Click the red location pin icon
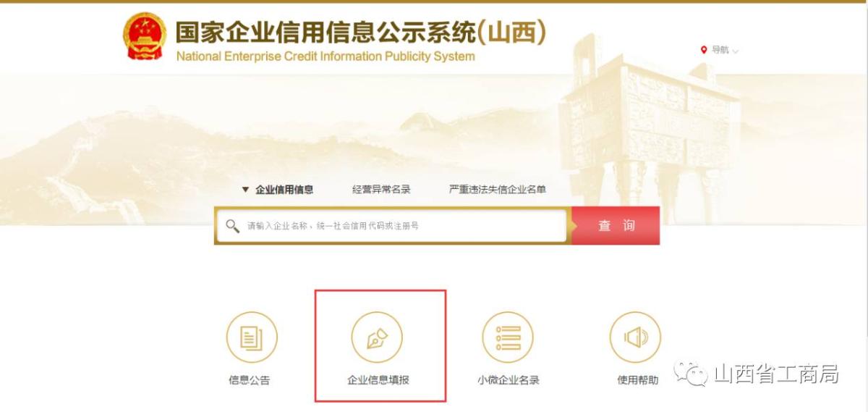This screenshot has height=412, width=868. pyautogui.click(x=704, y=50)
